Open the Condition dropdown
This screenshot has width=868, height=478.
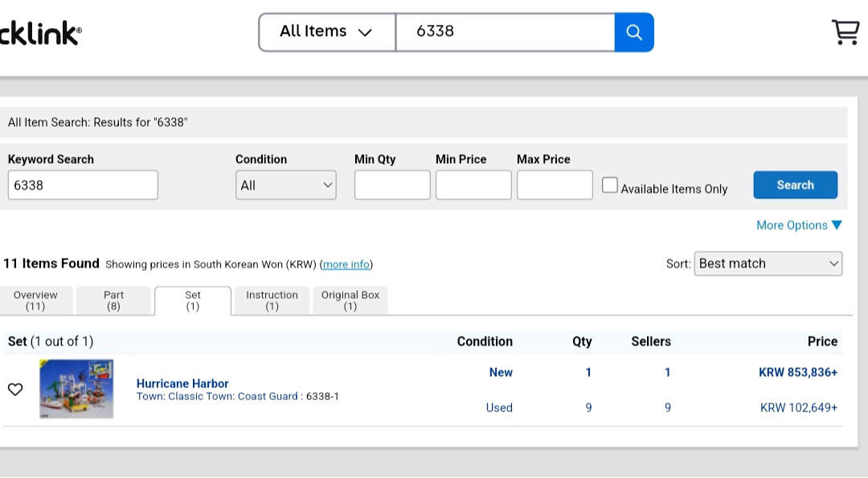click(285, 186)
